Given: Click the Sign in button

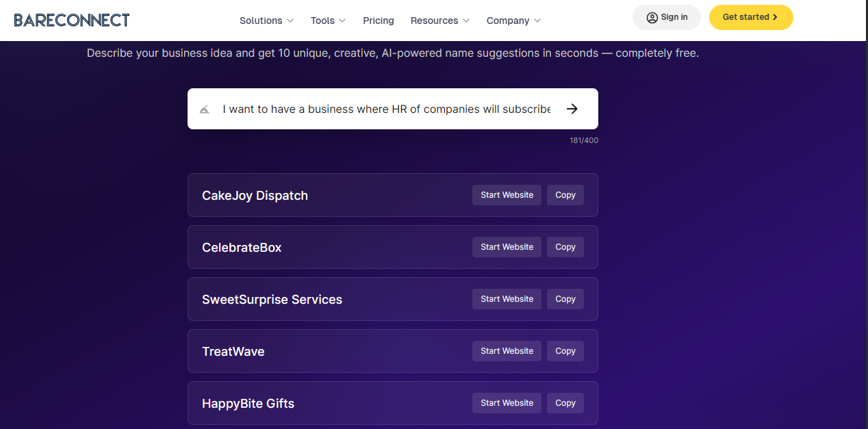Looking at the screenshot, I should [x=666, y=17].
